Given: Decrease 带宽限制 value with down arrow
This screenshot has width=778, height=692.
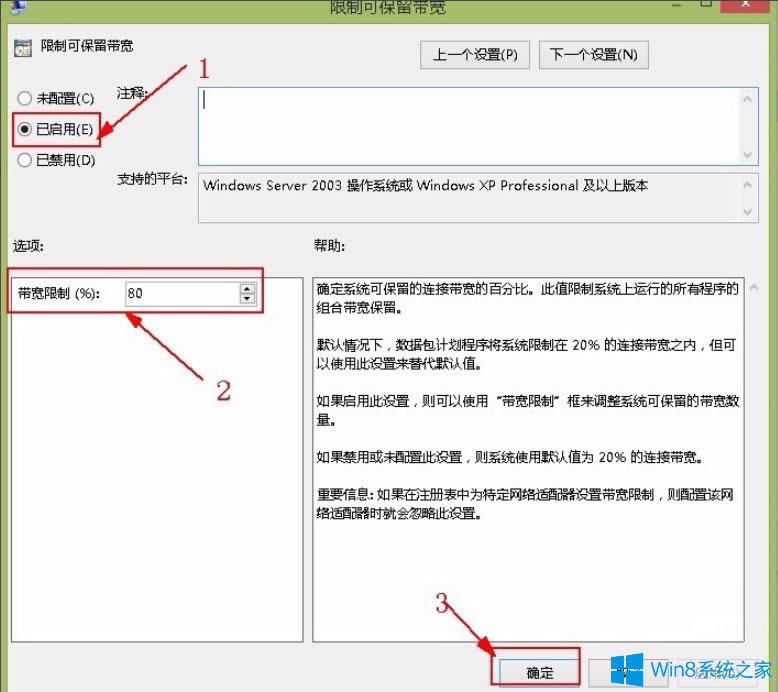Looking at the screenshot, I should pos(247,298).
